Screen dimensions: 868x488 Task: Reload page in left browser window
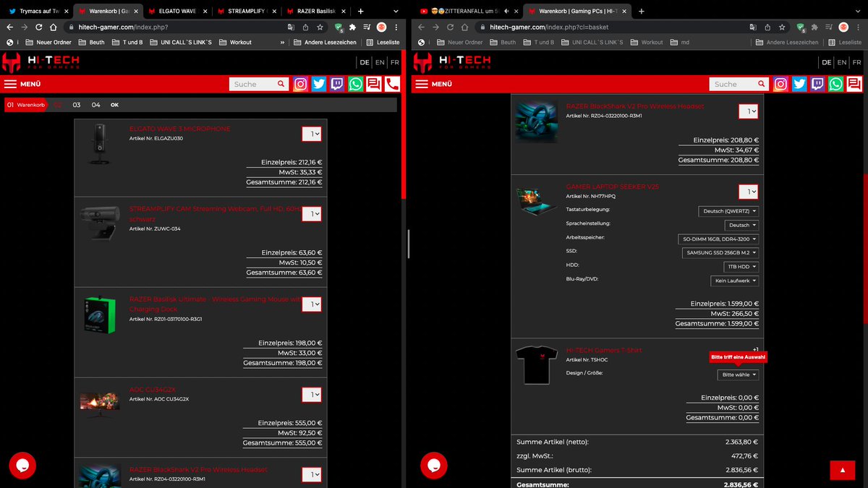[x=38, y=27]
